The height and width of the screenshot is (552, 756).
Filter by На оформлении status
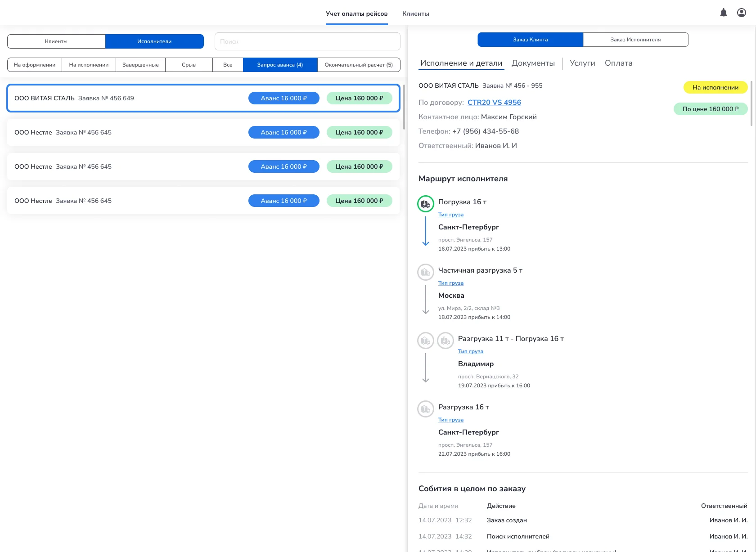35,65
